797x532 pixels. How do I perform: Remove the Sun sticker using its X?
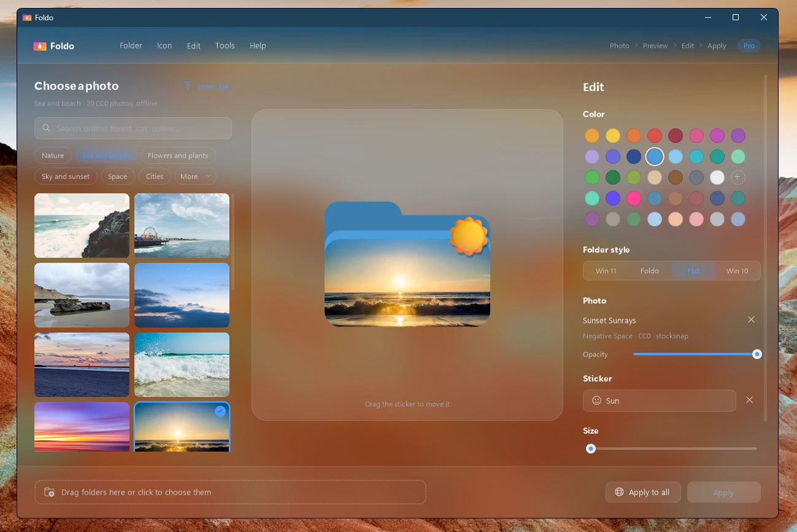point(749,400)
